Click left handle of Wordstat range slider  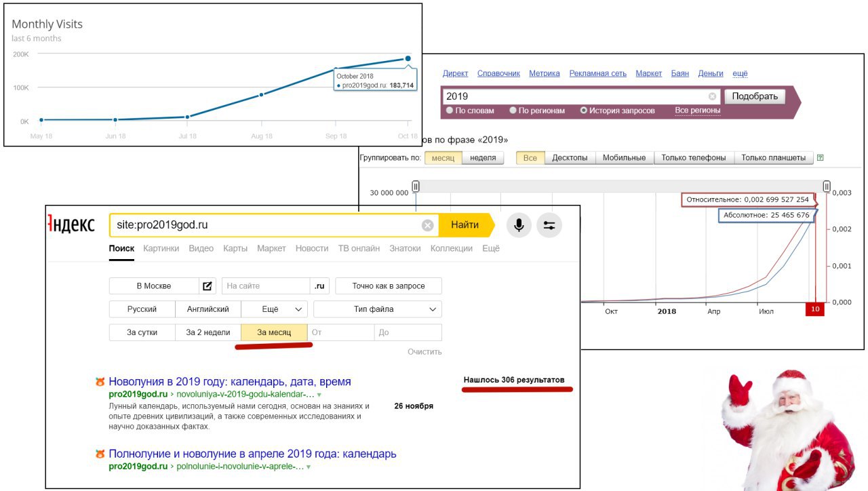point(416,186)
